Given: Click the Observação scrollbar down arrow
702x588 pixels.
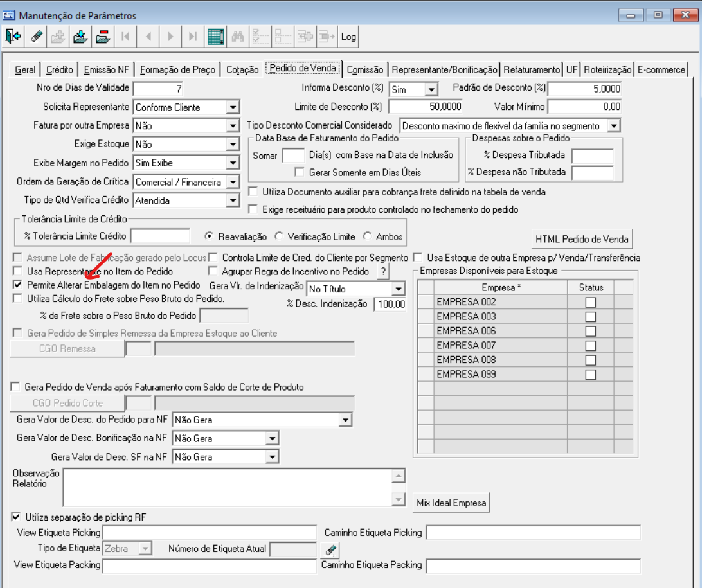Looking at the screenshot, I should pos(398,499).
